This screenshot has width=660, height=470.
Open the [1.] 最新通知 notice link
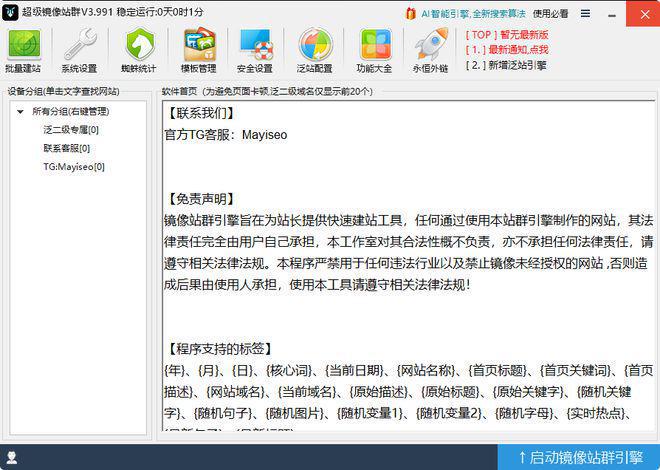coord(506,49)
